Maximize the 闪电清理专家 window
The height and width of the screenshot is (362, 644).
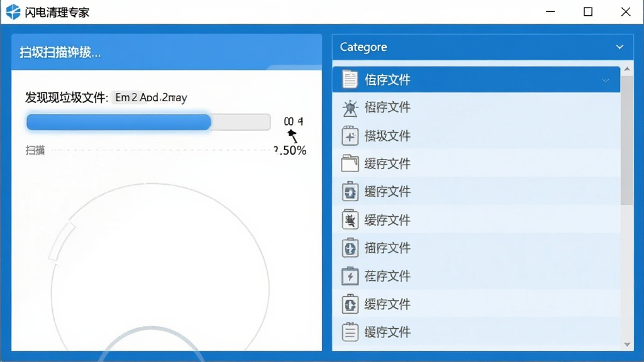tap(588, 12)
